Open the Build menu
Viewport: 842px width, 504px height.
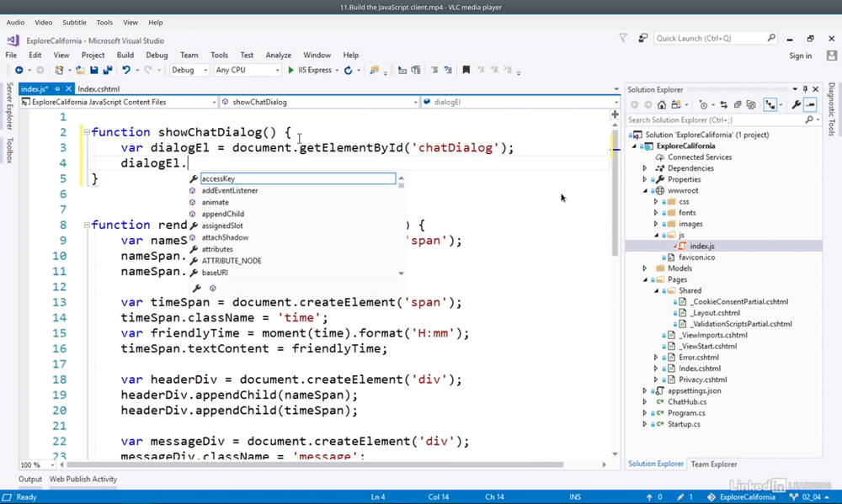tap(125, 56)
